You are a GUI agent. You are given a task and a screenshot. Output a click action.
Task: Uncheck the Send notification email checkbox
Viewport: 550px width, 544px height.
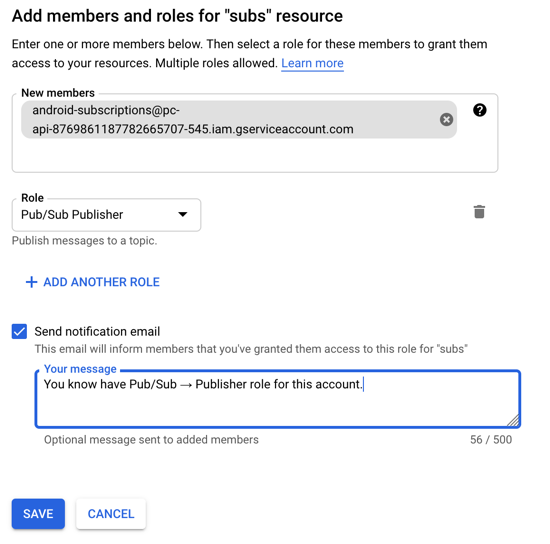19,331
